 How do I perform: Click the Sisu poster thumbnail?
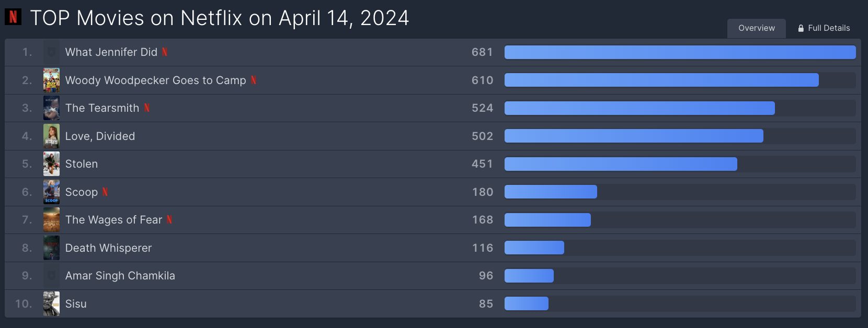pos(51,303)
